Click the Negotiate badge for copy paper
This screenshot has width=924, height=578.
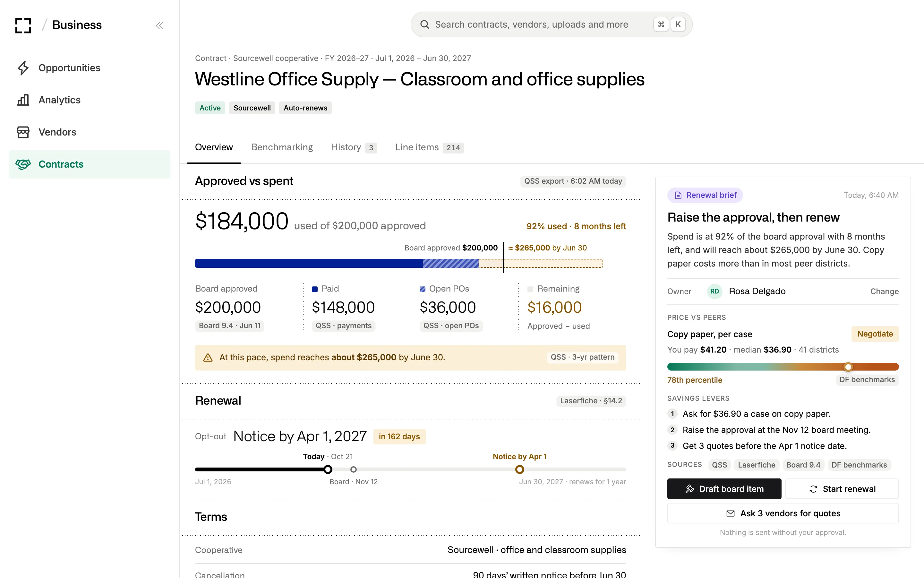pyautogui.click(x=875, y=334)
